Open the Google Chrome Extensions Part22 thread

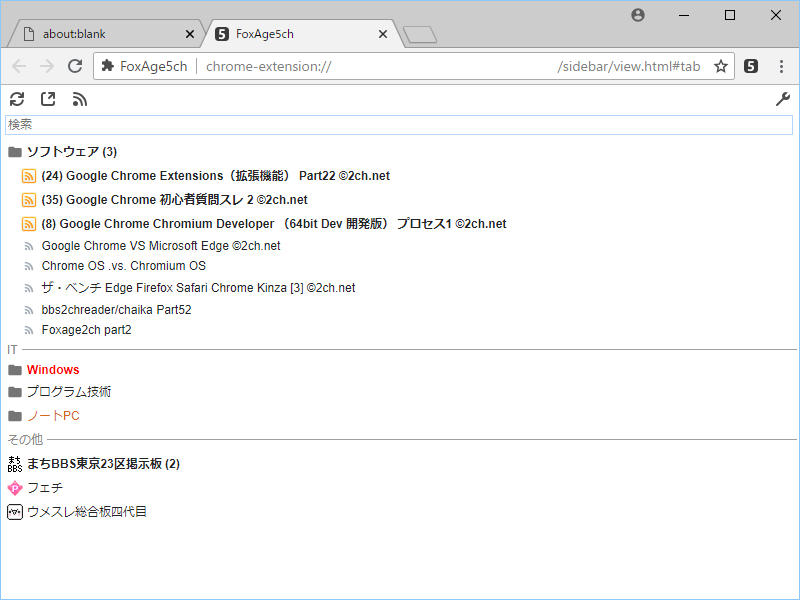point(215,176)
